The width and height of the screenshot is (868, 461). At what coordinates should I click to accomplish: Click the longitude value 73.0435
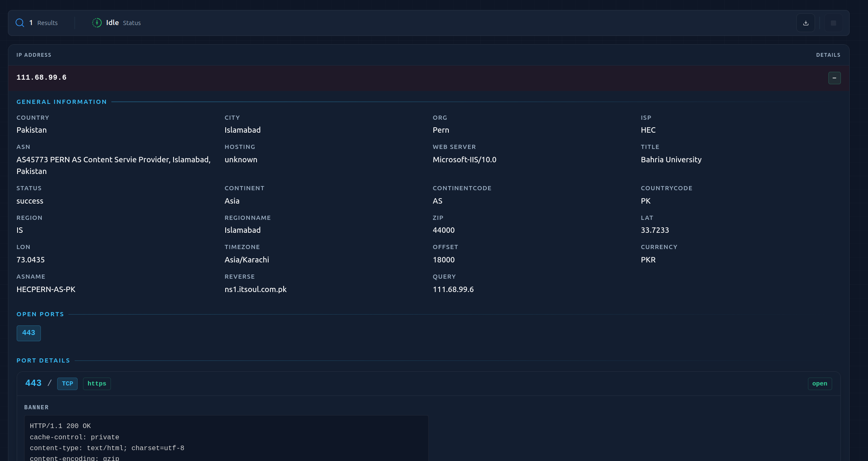[30, 260]
